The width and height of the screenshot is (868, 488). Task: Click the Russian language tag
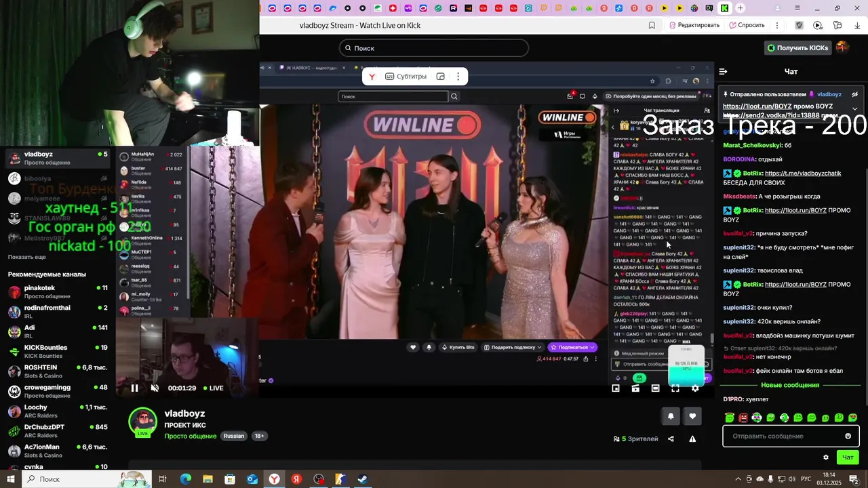[x=234, y=436]
